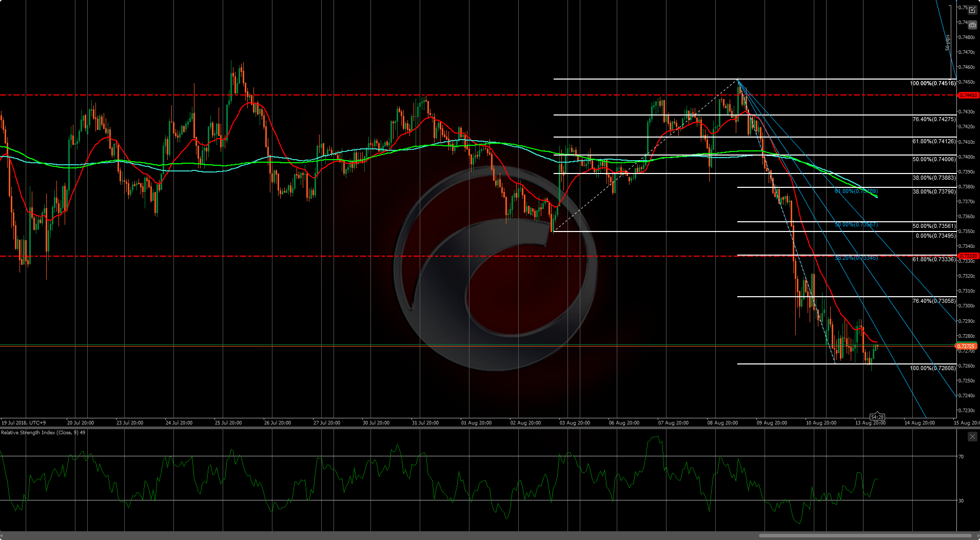Click the current price tag 0.72725
Viewport: 980px width, 540px height.
pyautogui.click(x=966, y=346)
